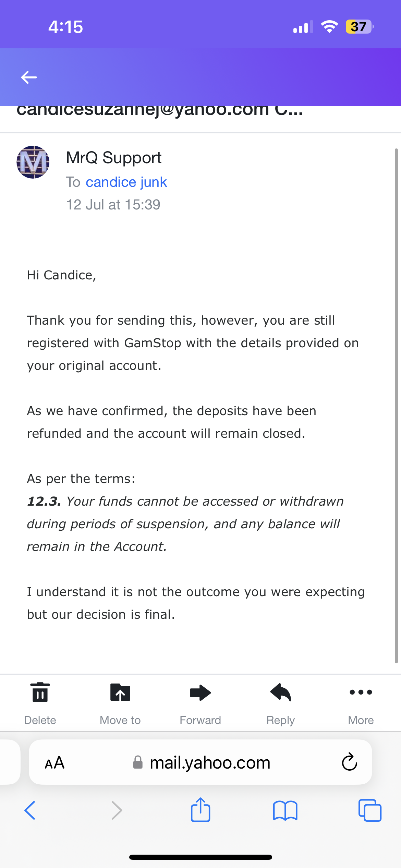Delete this email with trash icon

click(x=40, y=692)
